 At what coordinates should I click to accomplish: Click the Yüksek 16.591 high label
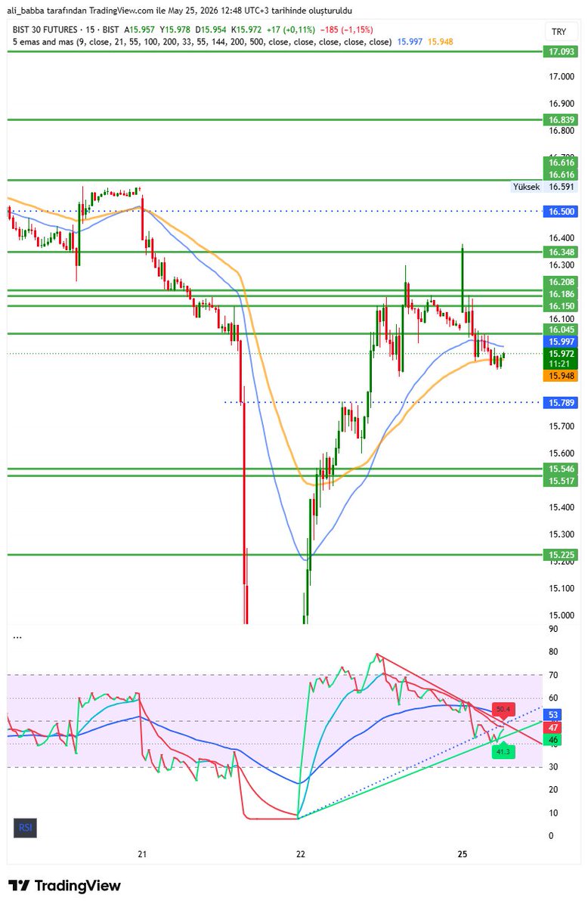tap(543, 187)
